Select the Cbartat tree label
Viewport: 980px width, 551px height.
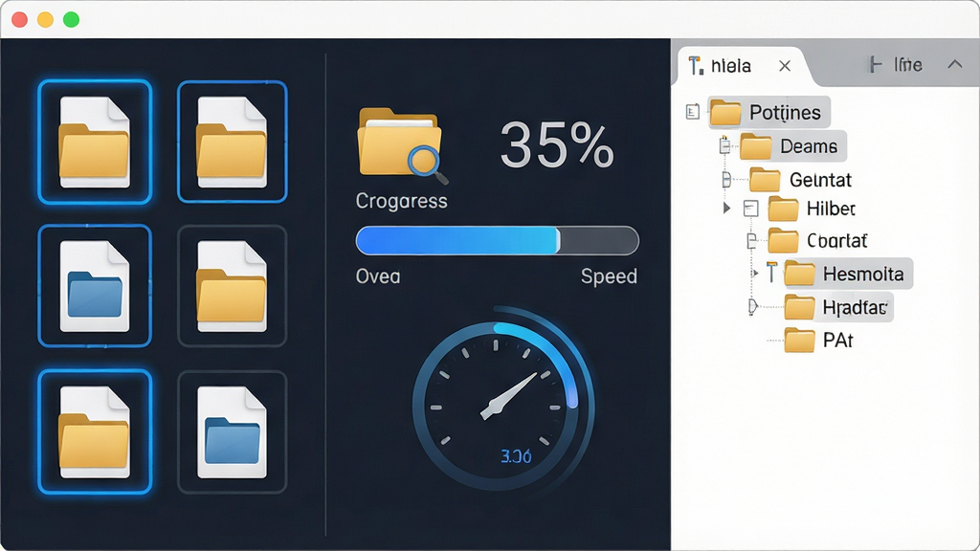pos(836,240)
